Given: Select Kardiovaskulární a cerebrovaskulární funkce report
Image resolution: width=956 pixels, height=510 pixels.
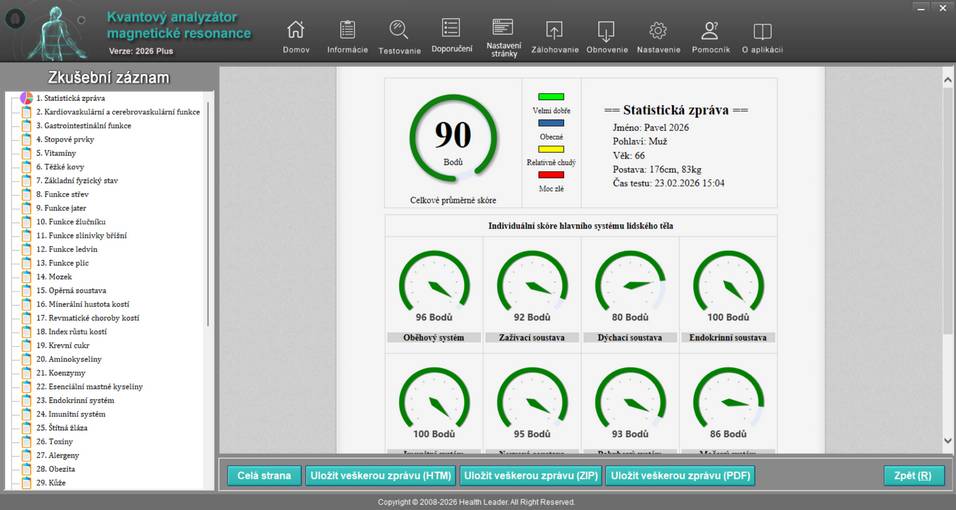Looking at the screenshot, I should [118, 112].
